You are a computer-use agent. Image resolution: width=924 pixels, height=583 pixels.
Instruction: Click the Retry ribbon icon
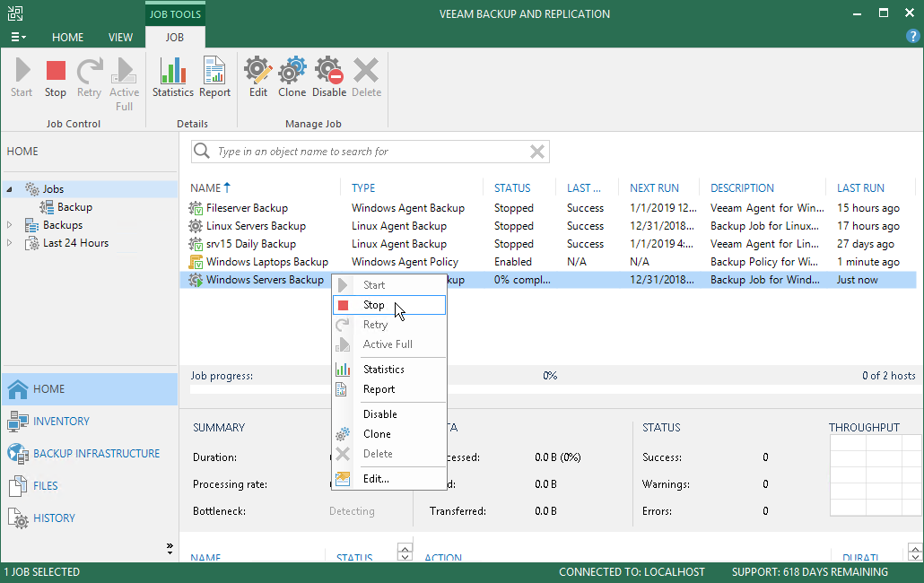click(89, 78)
